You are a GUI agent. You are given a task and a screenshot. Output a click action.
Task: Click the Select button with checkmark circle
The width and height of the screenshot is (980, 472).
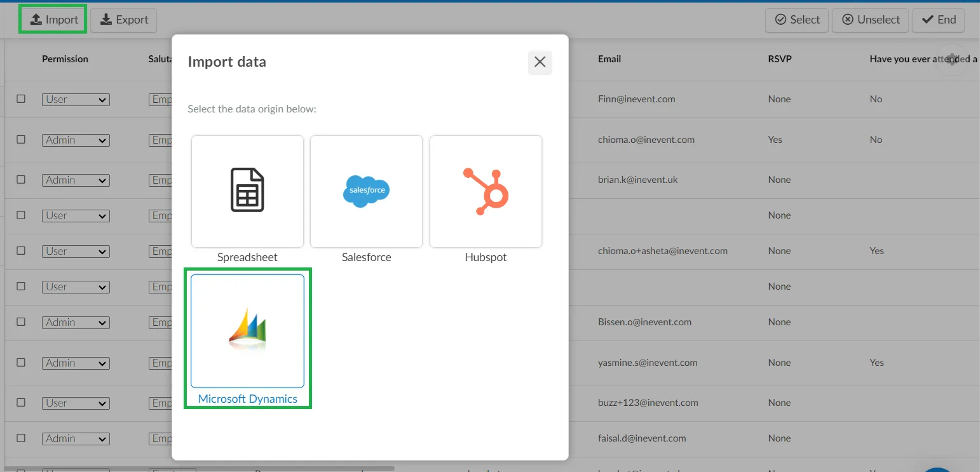pos(797,20)
